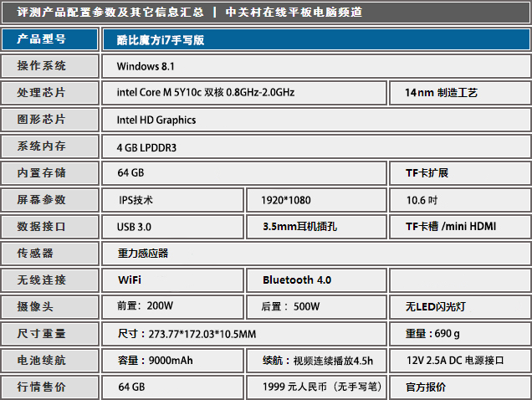Click the 1920*1080 resolution cell
Viewport: 532px width, 400px height.
(x=316, y=200)
